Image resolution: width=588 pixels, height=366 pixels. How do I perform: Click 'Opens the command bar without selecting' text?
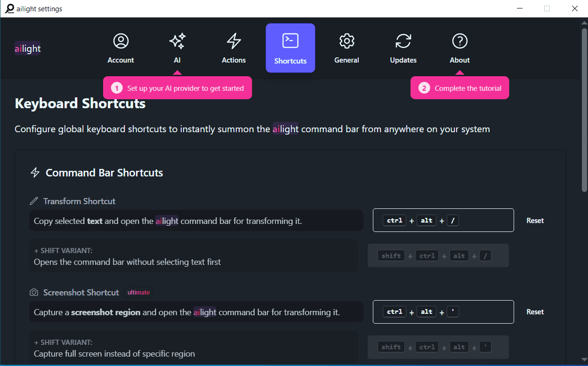[127, 262]
